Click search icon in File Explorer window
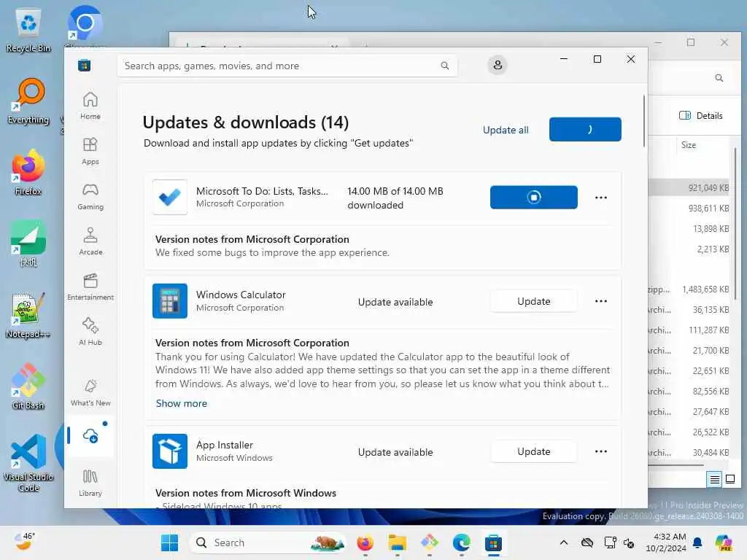 click(x=719, y=78)
